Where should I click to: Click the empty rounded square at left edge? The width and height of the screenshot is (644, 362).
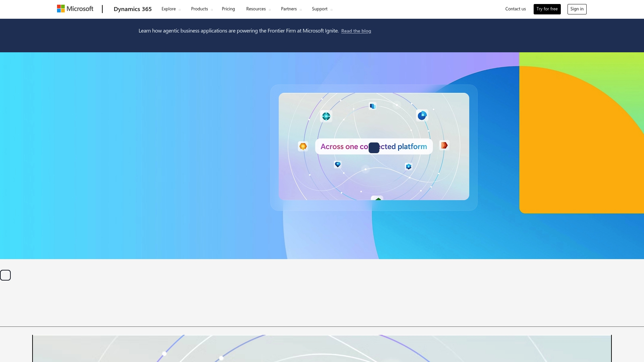[x=5, y=275]
